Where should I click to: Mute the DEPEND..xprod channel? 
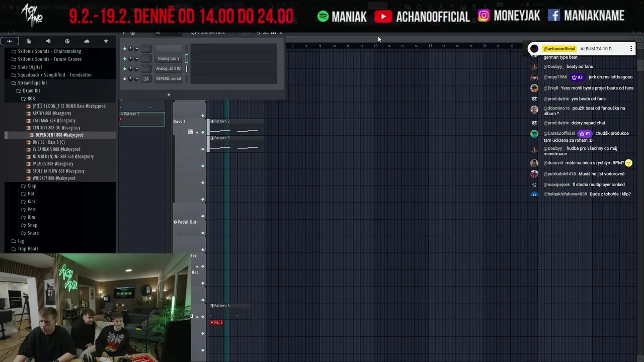tap(124, 78)
